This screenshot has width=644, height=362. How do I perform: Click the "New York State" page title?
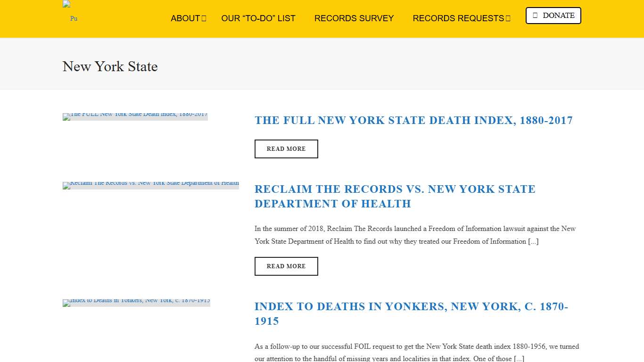pyautogui.click(x=110, y=66)
